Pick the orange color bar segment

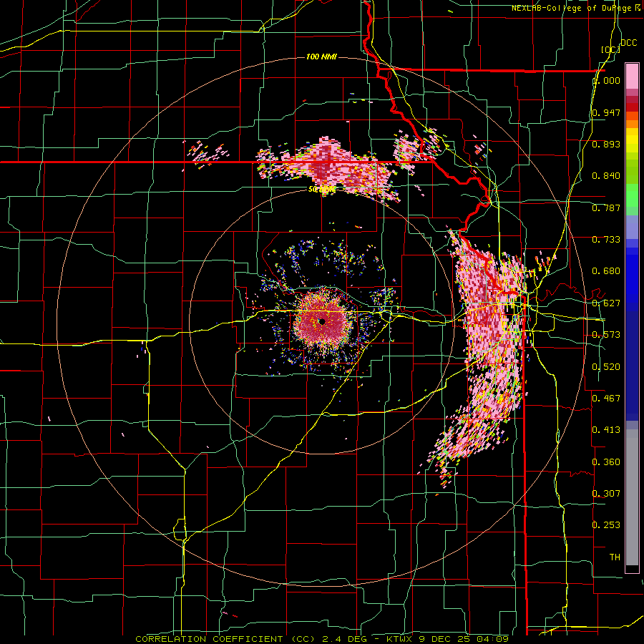pyautogui.click(x=632, y=124)
